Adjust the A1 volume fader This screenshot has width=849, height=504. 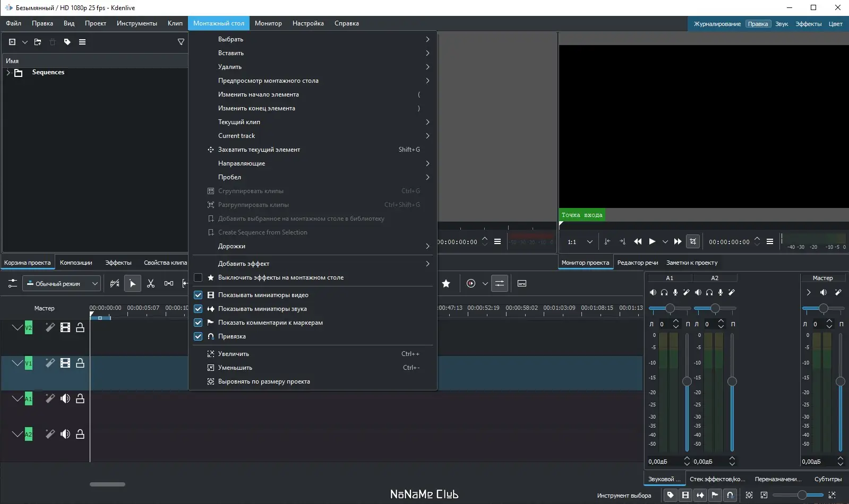(687, 381)
